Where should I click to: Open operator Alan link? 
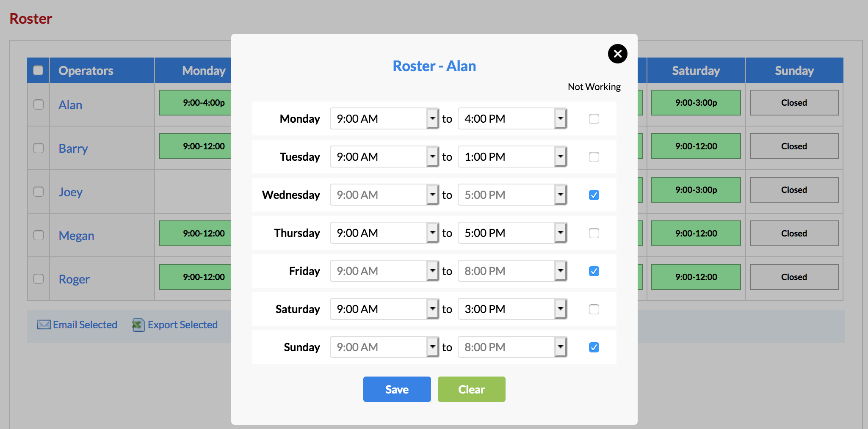pyautogui.click(x=70, y=104)
